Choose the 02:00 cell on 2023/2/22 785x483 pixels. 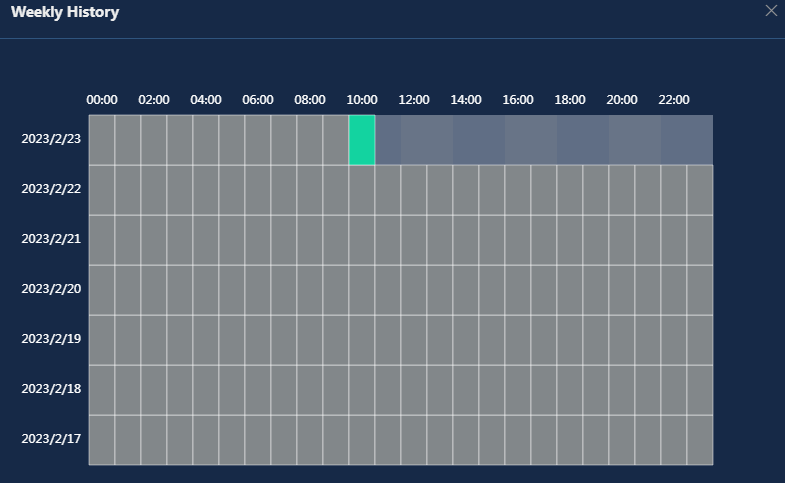(154, 190)
